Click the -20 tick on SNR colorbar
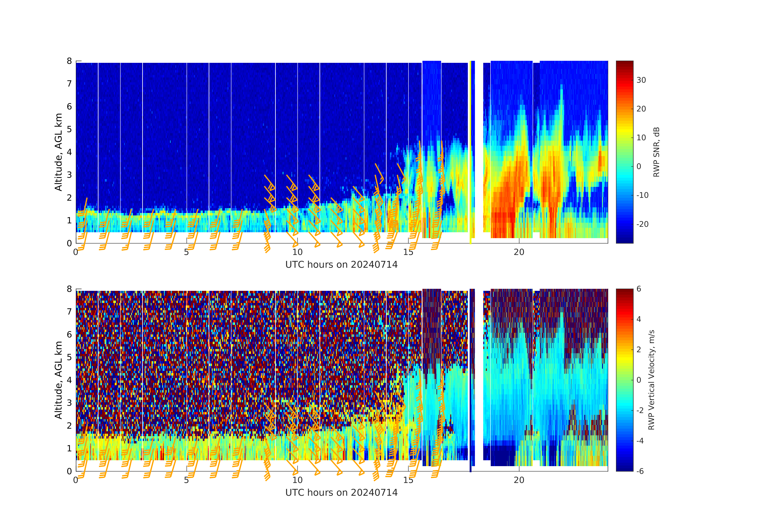The height and width of the screenshot is (532, 775). tap(642, 224)
